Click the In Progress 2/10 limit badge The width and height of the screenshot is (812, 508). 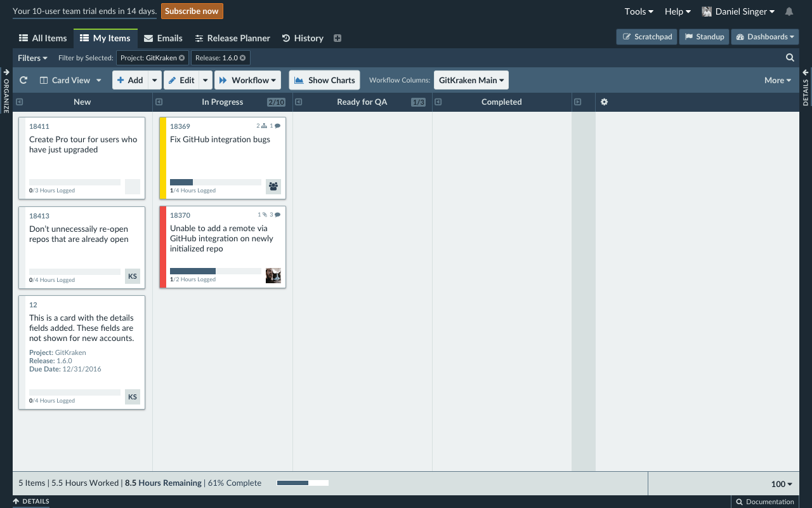pyautogui.click(x=276, y=102)
